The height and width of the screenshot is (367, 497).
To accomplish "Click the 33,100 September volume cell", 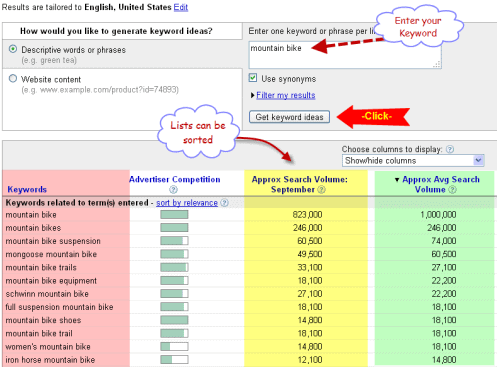I will click(310, 267).
